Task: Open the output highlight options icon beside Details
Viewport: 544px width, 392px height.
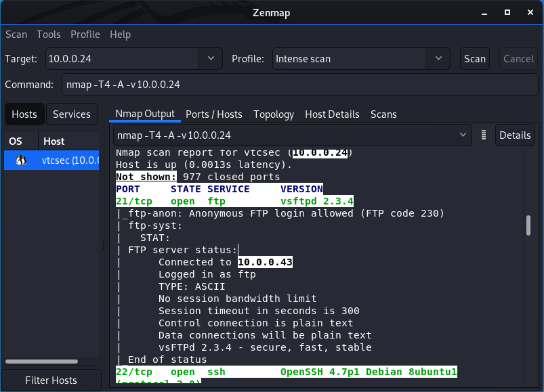Action: coord(483,135)
